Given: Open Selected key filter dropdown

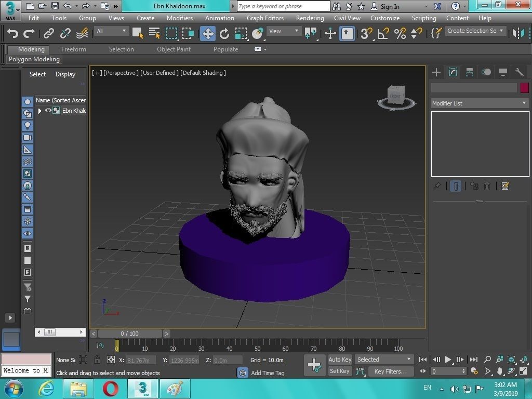Looking at the screenshot, I should (x=384, y=360).
